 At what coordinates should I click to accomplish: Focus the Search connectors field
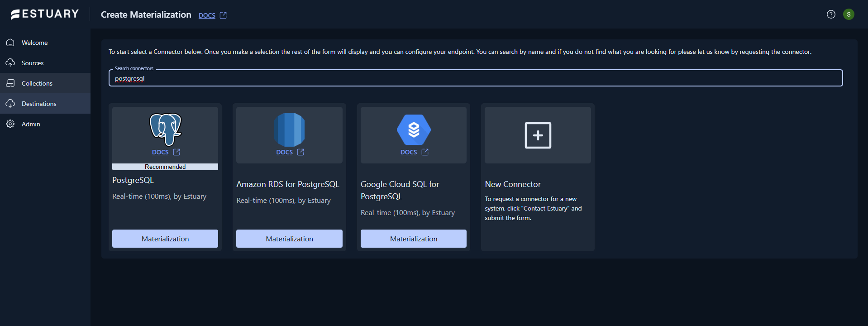click(476, 78)
